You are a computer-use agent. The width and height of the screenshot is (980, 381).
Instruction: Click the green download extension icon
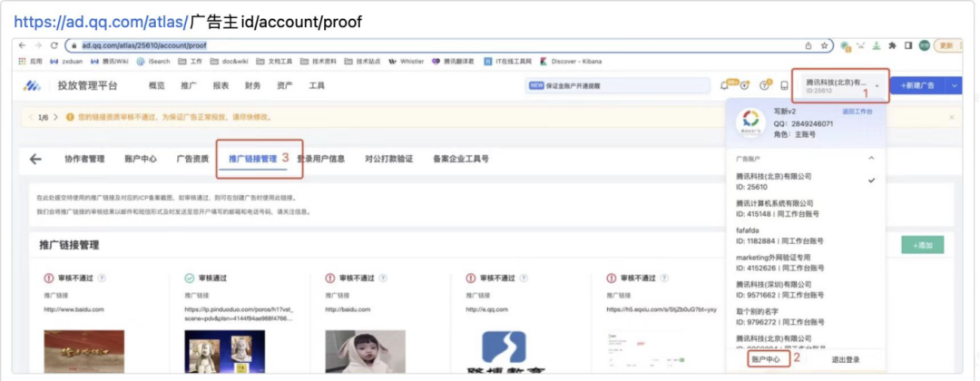pyautogui.click(x=877, y=45)
